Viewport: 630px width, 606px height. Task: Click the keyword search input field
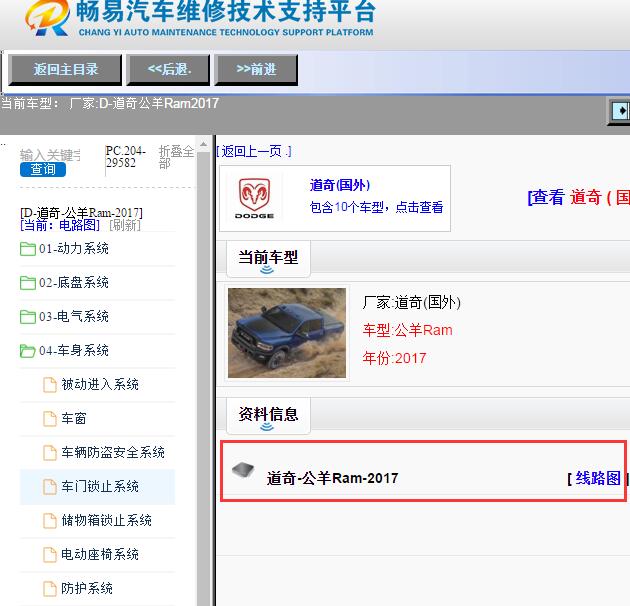50,155
